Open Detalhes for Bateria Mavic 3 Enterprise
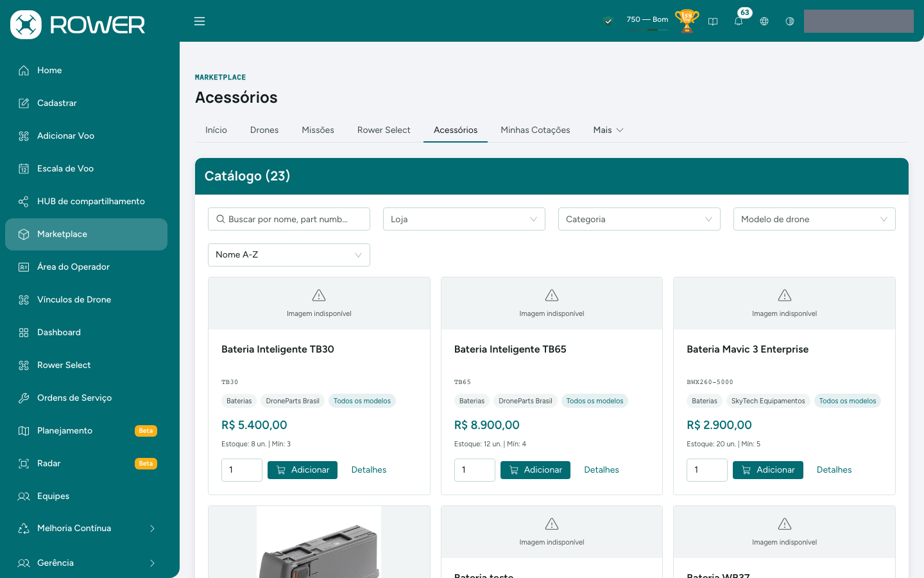This screenshot has height=578, width=924. click(834, 470)
